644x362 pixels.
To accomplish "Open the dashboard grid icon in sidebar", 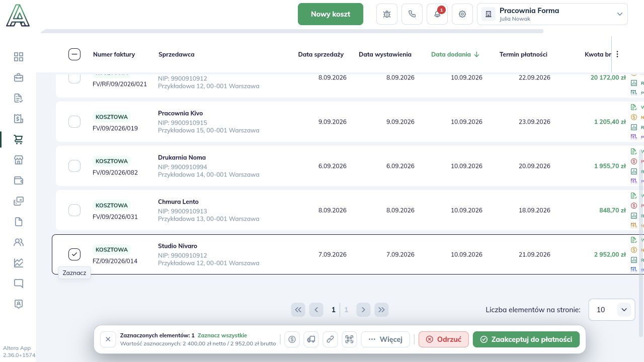I will pyautogui.click(x=19, y=57).
